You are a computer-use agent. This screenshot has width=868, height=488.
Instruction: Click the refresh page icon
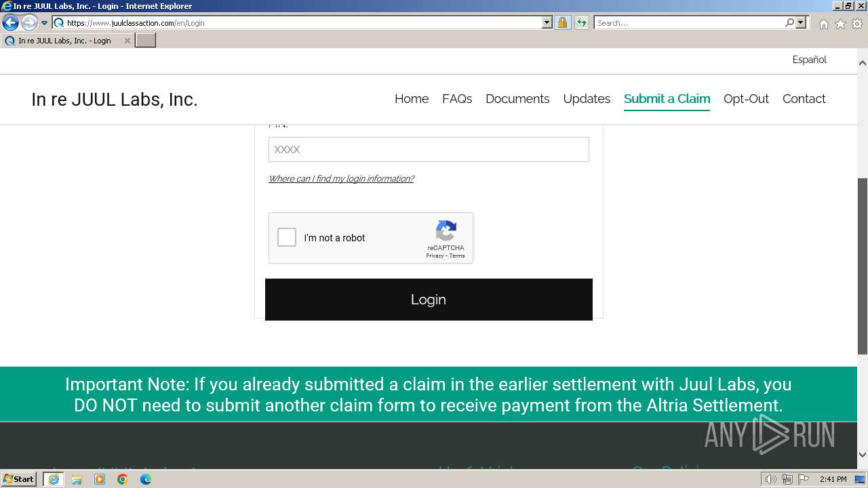pos(582,23)
